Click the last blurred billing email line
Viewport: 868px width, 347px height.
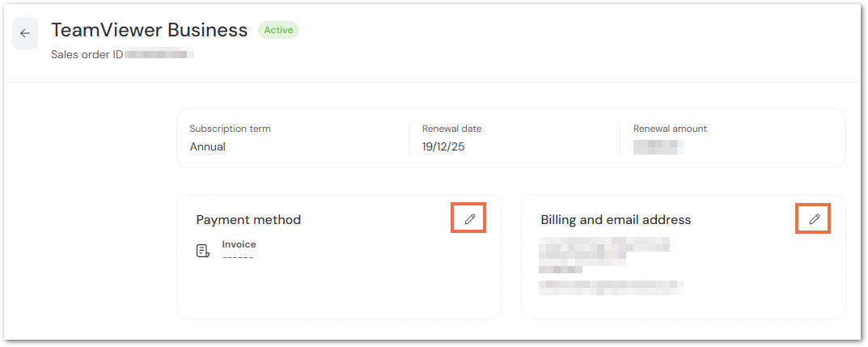tap(612, 286)
